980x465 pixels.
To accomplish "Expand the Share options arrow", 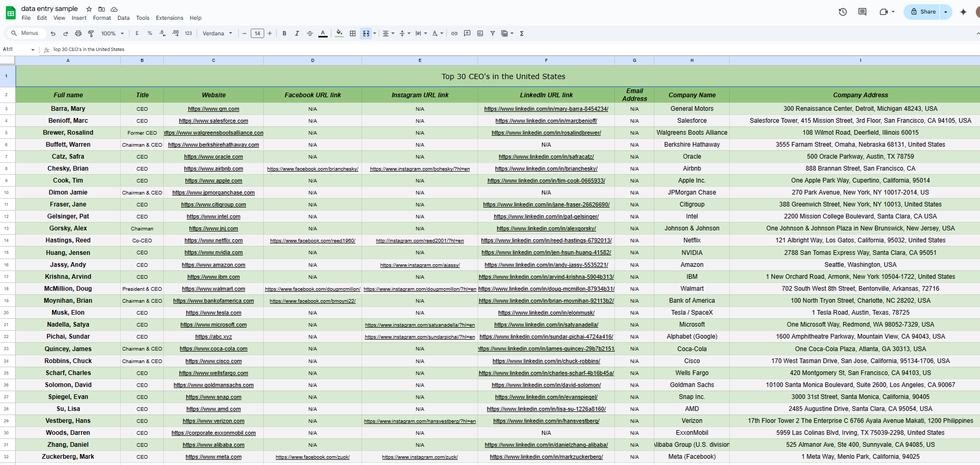I will tap(946, 12).
